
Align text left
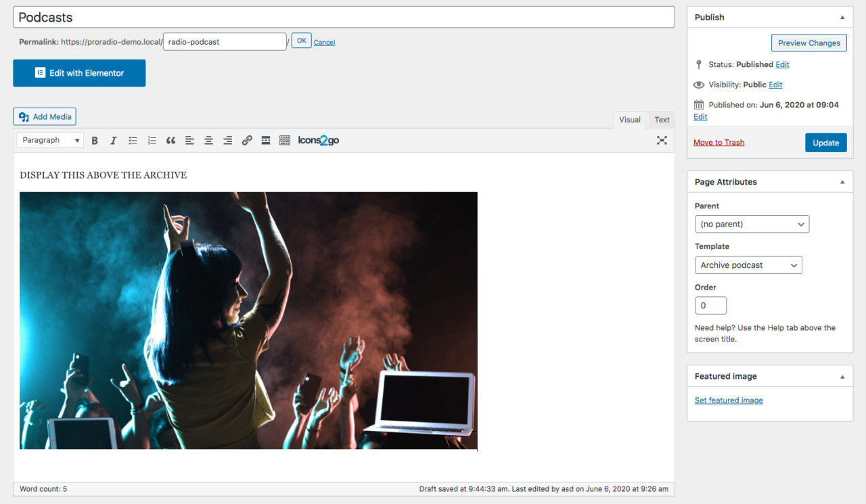(x=189, y=140)
